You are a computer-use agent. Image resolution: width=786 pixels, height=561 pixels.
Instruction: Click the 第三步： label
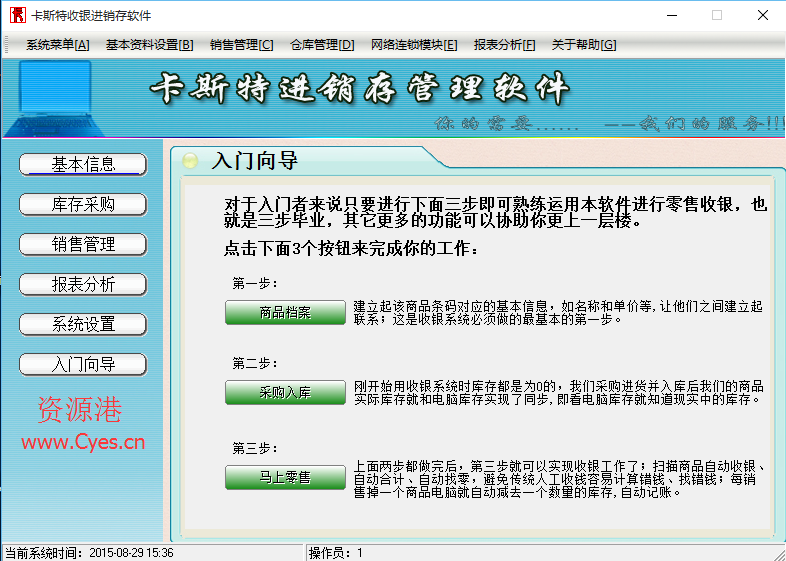click(255, 448)
